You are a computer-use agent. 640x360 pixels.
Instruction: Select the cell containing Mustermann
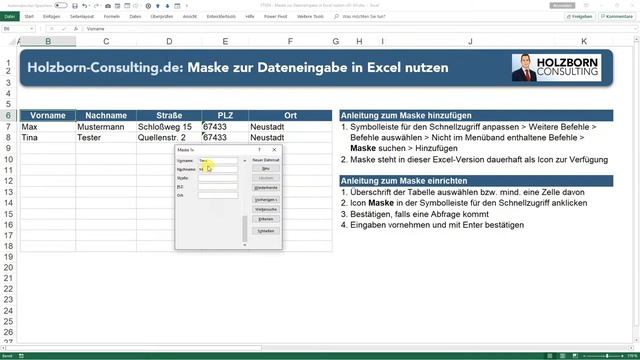tap(106, 127)
